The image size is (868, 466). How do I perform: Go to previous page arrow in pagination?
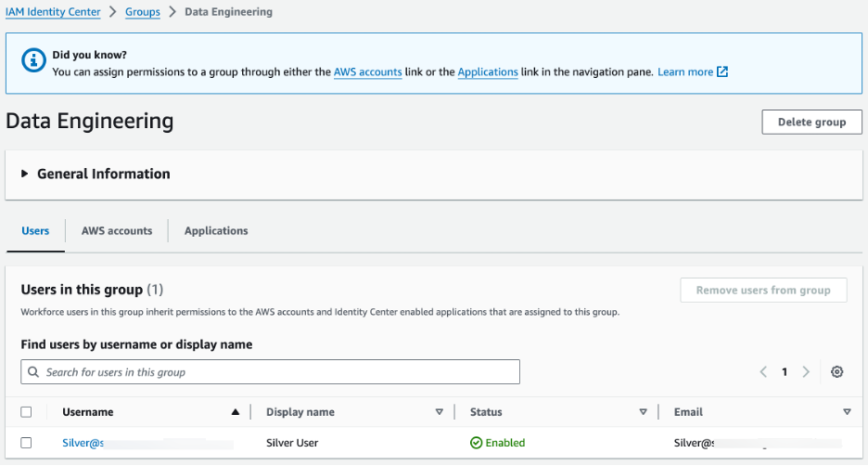[763, 372]
